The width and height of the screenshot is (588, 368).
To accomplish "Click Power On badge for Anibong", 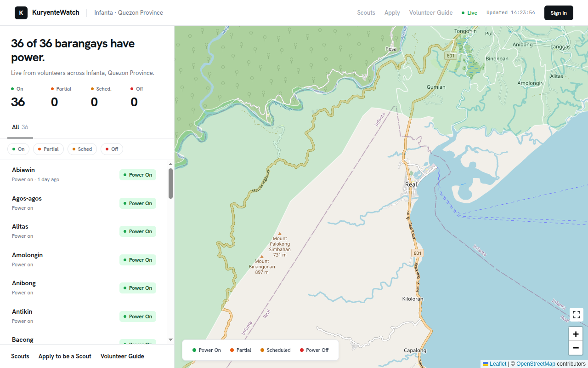I will (138, 288).
